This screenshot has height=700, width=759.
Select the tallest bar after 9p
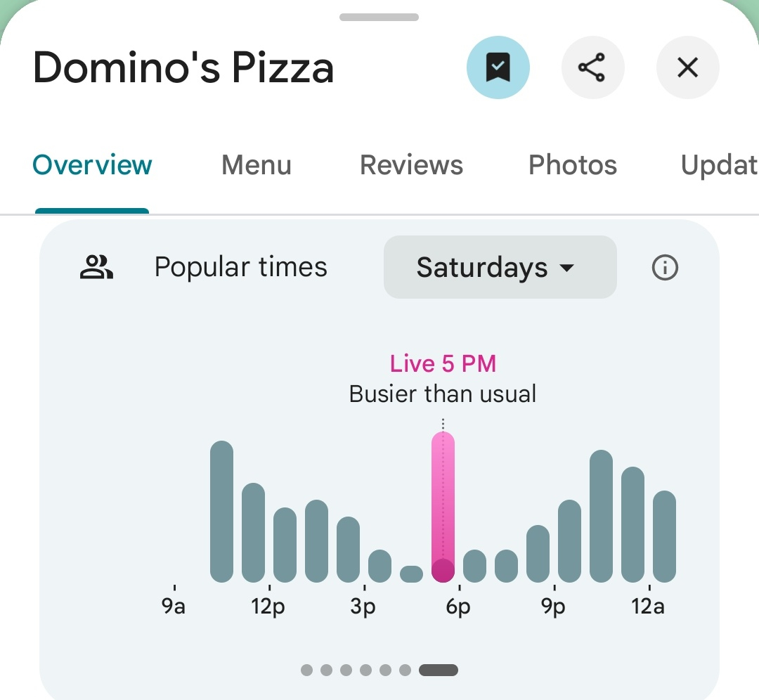click(601, 516)
